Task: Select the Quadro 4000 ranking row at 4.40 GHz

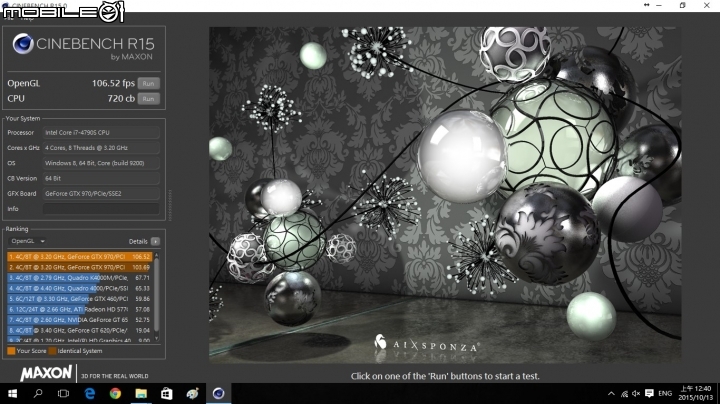Action: [80, 288]
